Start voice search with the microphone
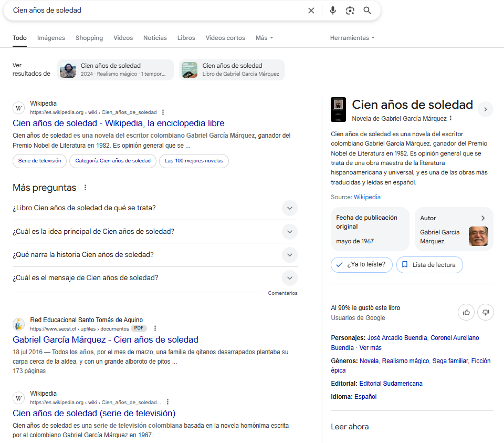The width and height of the screenshot is (504, 443). pos(332,11)
